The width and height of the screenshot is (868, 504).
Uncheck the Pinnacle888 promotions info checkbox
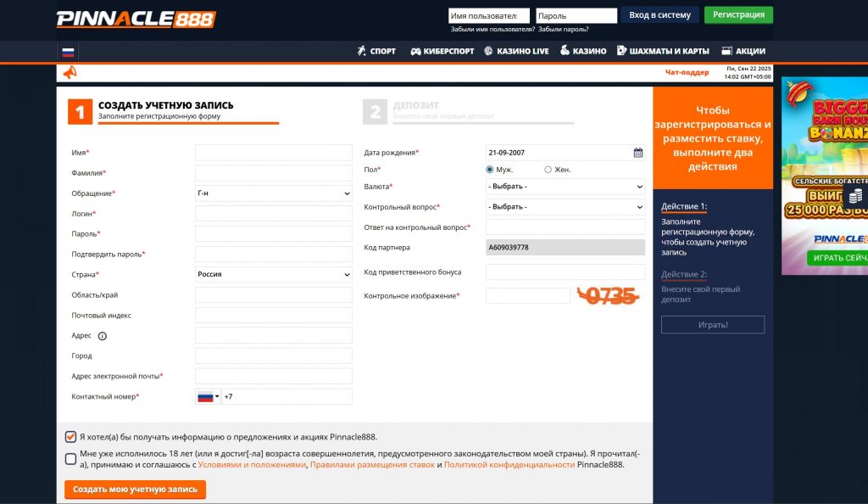(x=70, y=437)
